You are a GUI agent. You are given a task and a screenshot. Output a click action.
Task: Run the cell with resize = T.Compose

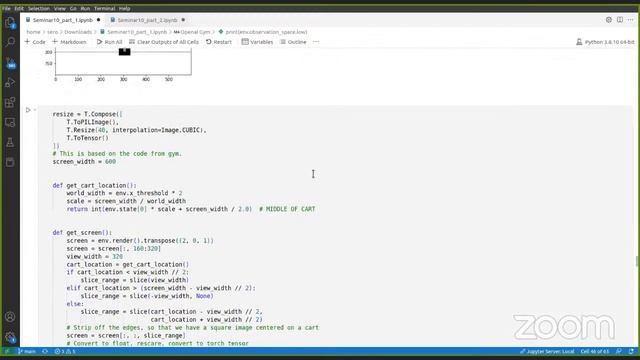(28, 110)
